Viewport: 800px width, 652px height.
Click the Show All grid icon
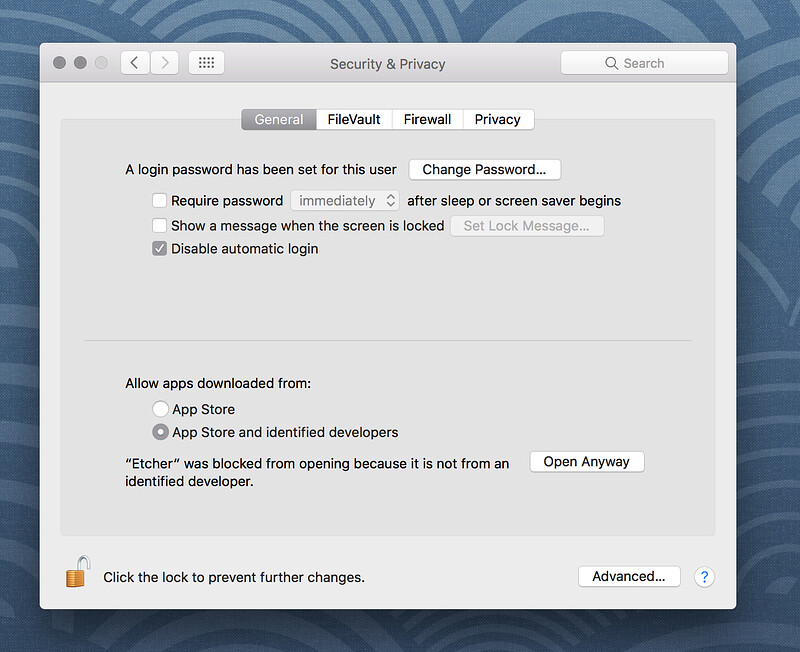pos(206,62)
